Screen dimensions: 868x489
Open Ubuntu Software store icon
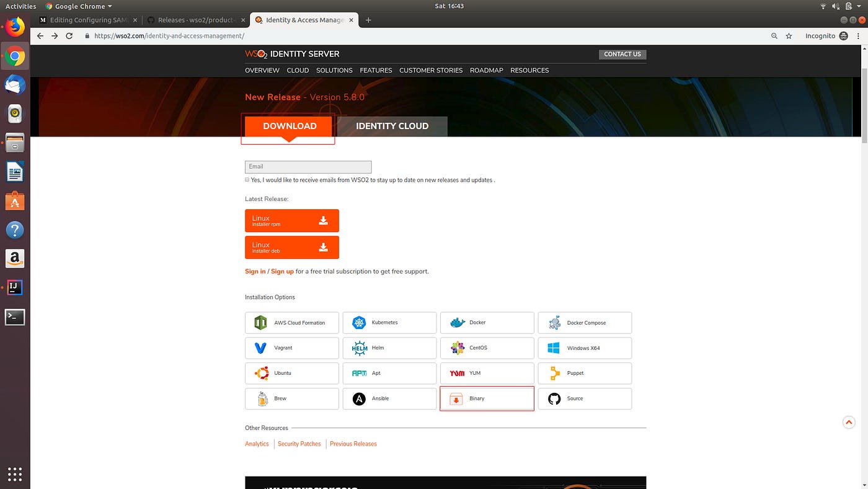(x=15, y=201)
